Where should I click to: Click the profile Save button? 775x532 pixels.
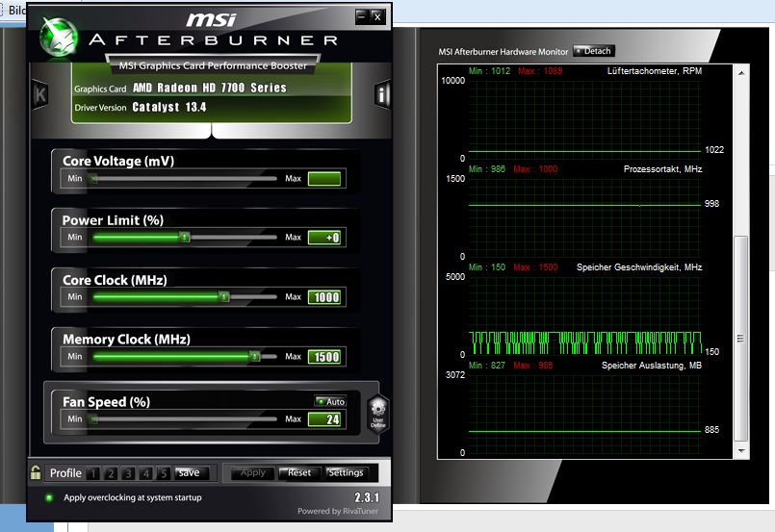[x=192, y=473]
